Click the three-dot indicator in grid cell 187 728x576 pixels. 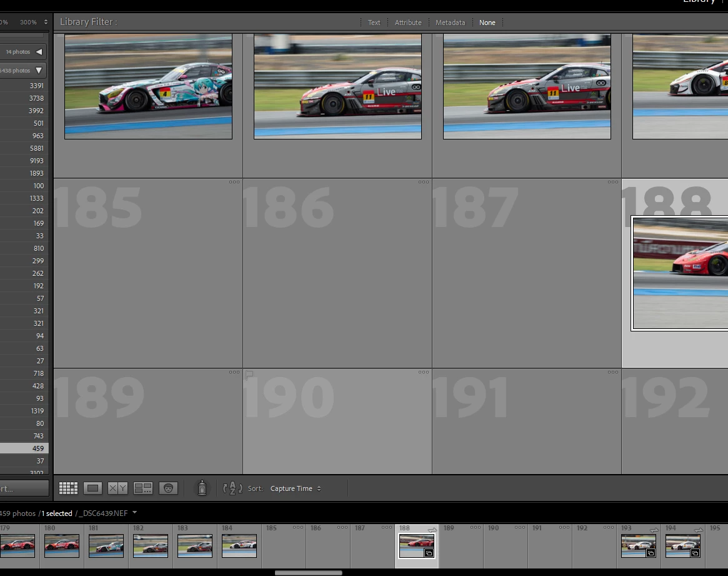tap(613, 182)
